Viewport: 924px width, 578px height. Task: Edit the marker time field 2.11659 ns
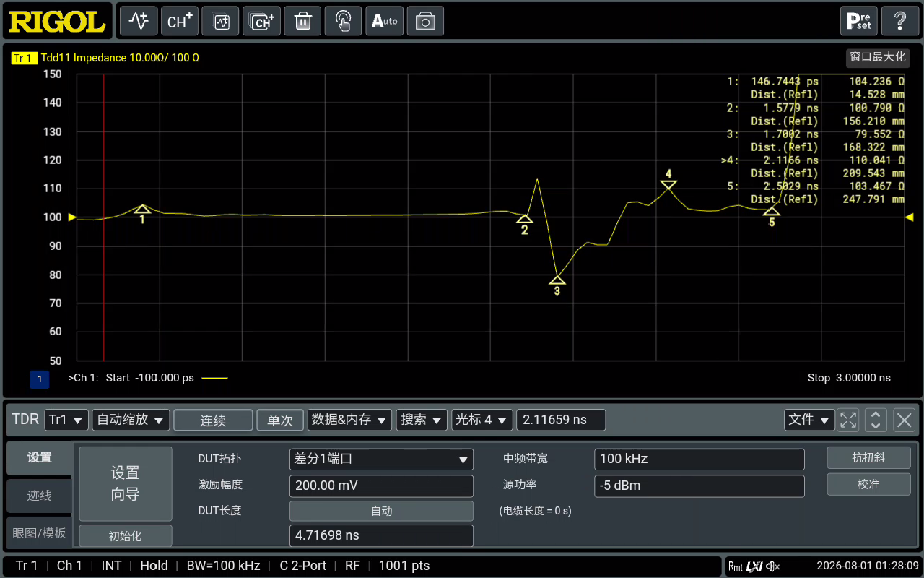[x=561, y=420]
